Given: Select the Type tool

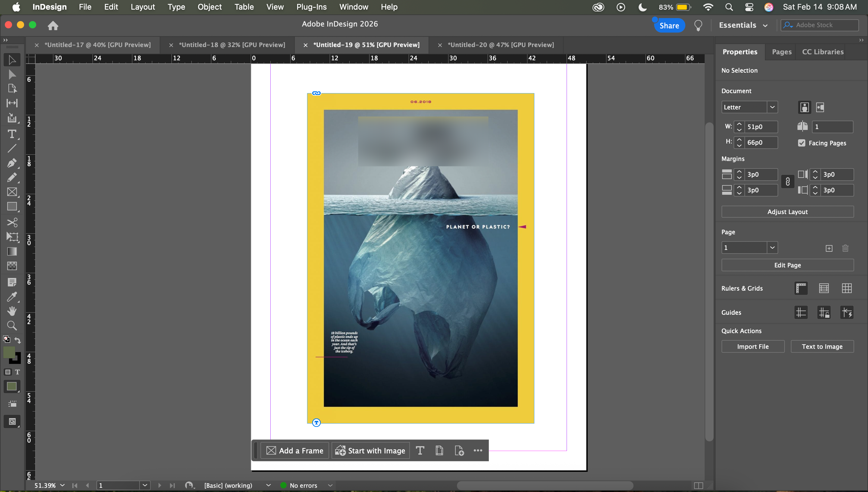Looking at the screenshot, I should point(12,134).
